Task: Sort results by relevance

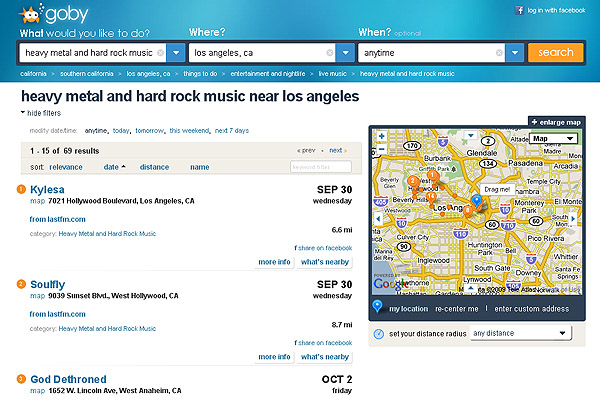Action: click(66, 167)
